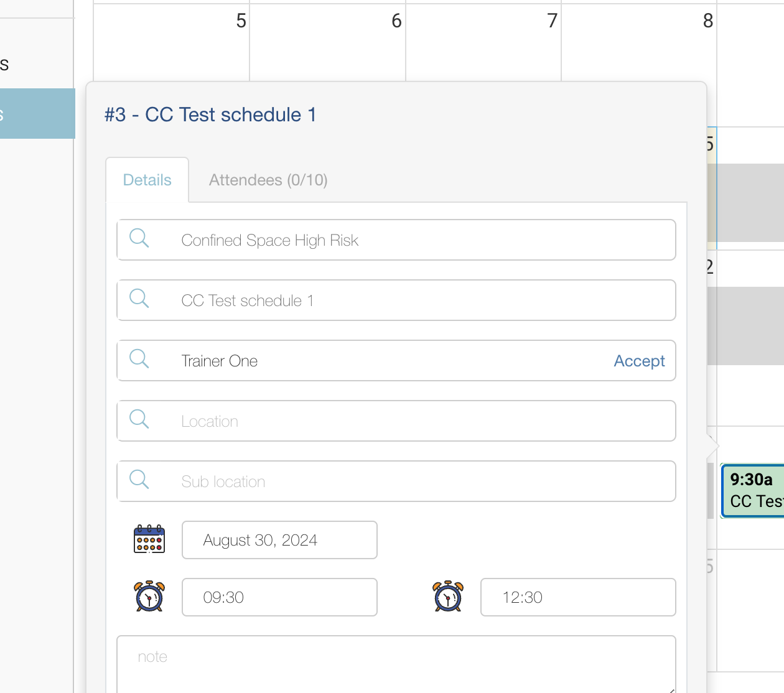Image resolution: width=784 pixels, height=693 pixels.
Task: Click the search icon in the Location field
Action: [x=139, y=419]
